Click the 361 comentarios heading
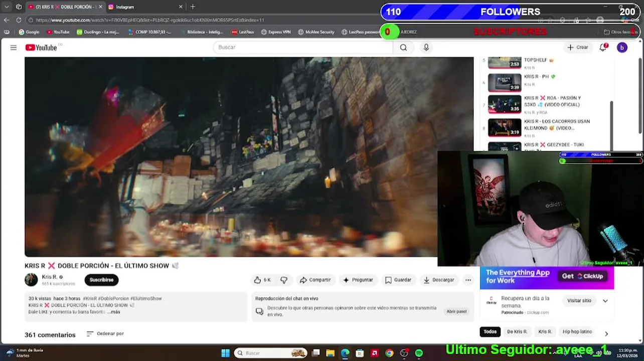Viewport: 644px width, 361px height. [x=50, y=335]
